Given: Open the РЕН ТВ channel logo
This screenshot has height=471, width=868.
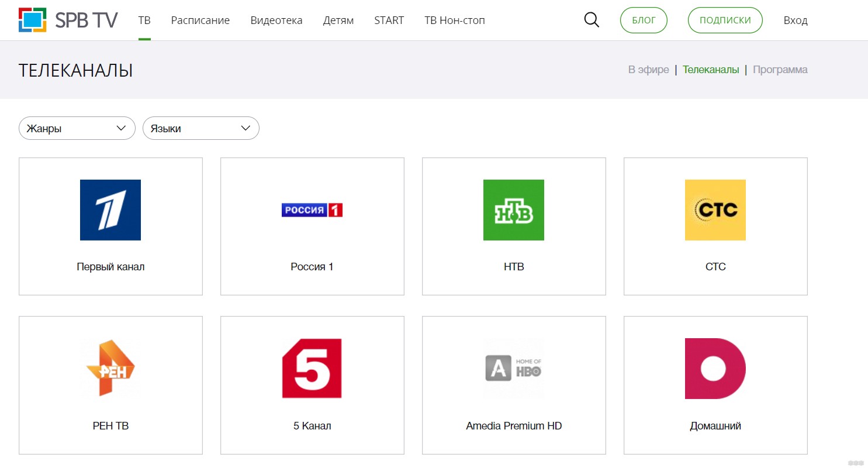Looking at the screenshot, I should pos(110,369).
